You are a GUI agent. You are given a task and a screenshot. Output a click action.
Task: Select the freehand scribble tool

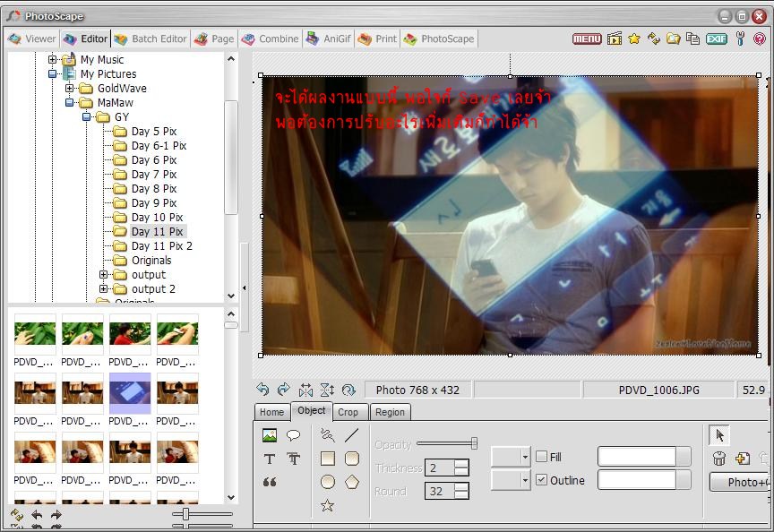(327, 434)
